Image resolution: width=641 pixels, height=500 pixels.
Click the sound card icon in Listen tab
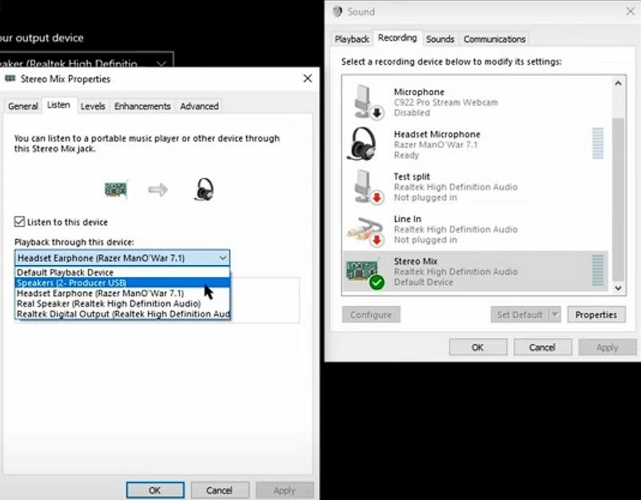coord(117,189)
